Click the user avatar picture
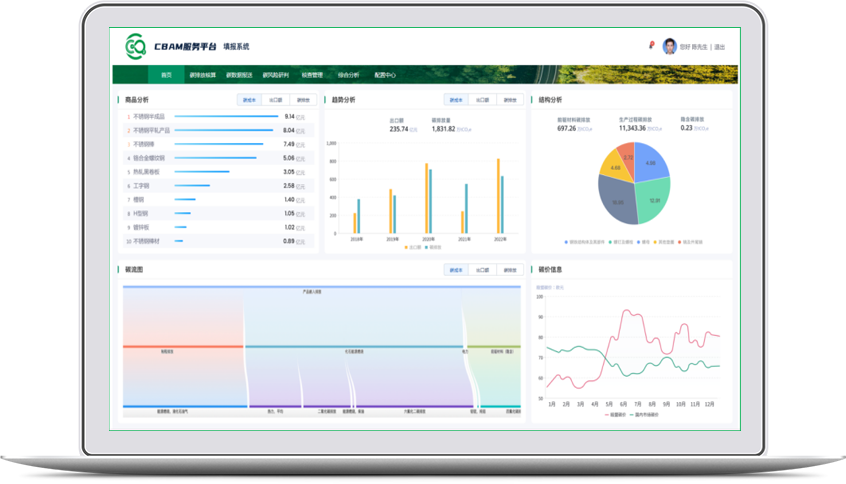846x484 pixels. pos(669,46)
